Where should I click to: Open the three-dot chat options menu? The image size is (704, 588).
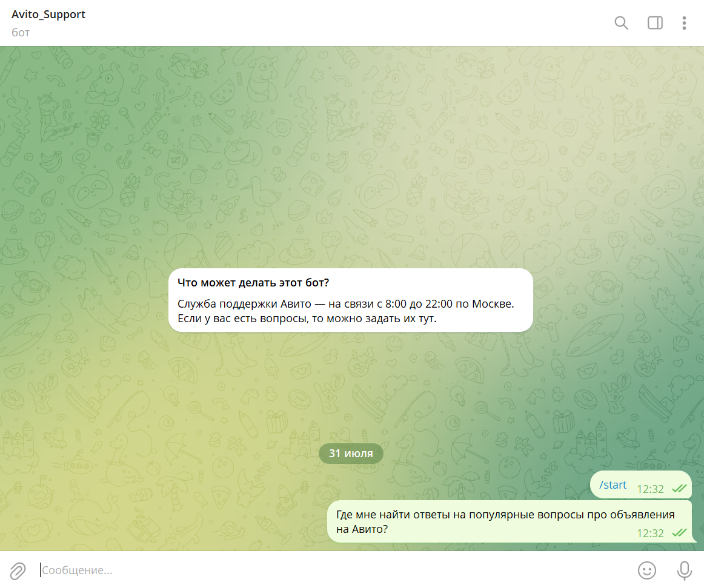684,23
